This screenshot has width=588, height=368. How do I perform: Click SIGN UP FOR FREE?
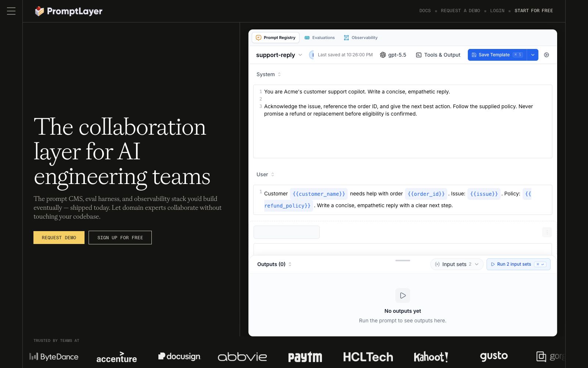pyautogui.click(x=120, y=238)
